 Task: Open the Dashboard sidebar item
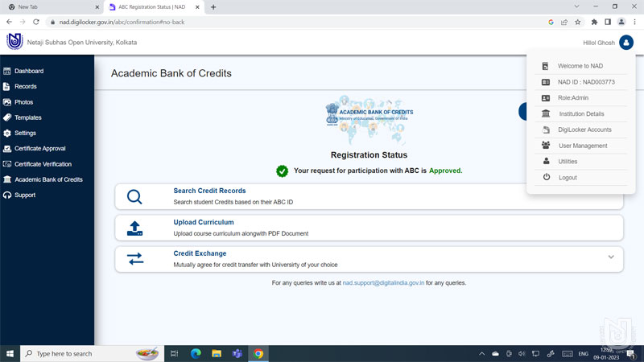[29, 71]
